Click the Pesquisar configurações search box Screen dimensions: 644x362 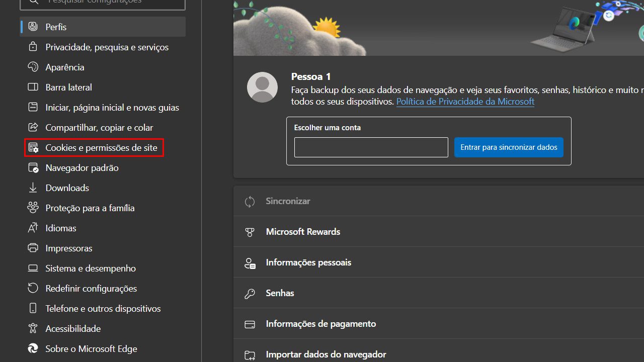103,4
